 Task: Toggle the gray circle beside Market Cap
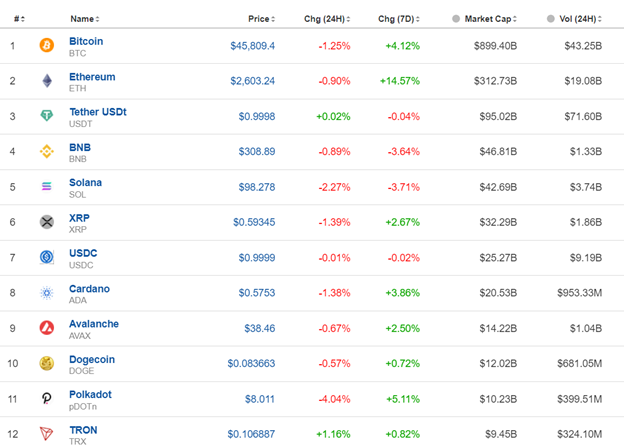click(457, 19)
